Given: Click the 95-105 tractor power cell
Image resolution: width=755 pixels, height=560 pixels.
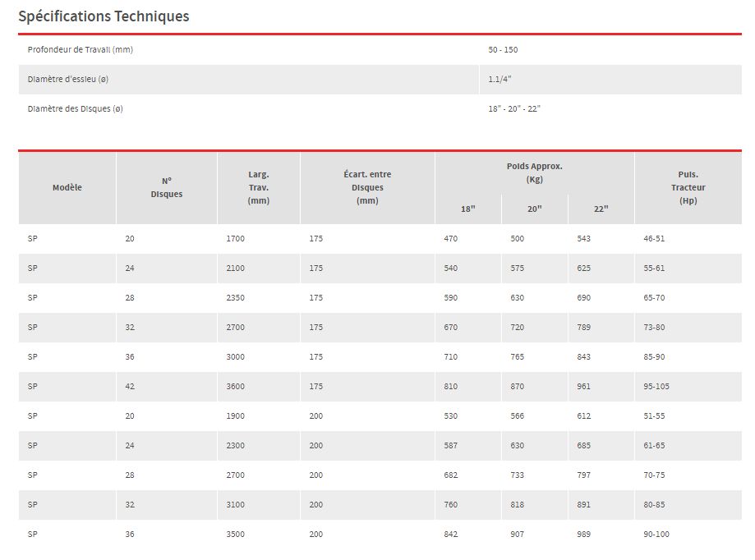Looking at the screenshot, I should click(657, 387).
